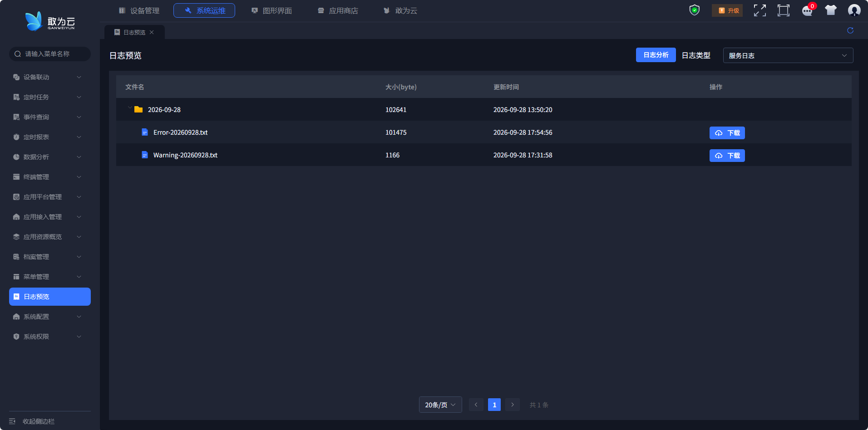Click the screen frame icon in header
Screen dimensions: 868x430
click(x=784, y=10)
